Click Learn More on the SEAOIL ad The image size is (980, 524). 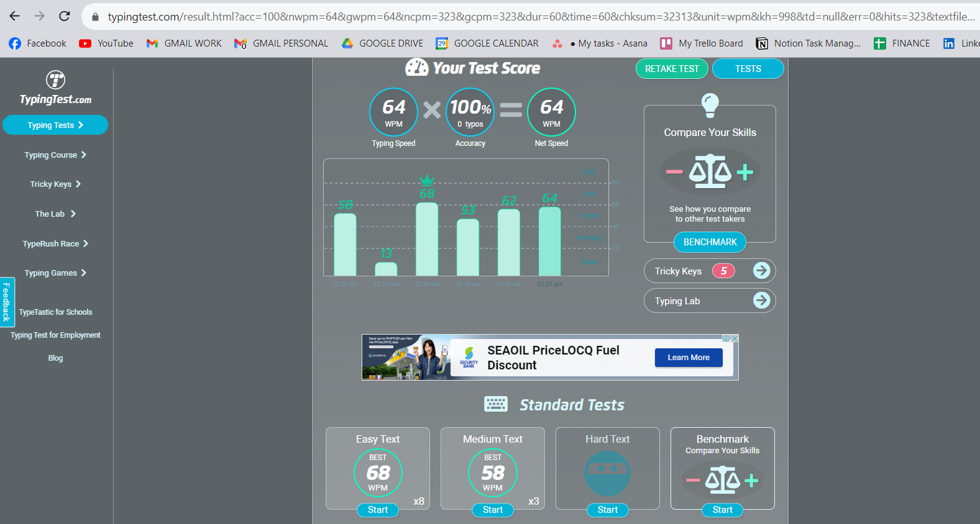pyautogui.click(x=689, y=358)
